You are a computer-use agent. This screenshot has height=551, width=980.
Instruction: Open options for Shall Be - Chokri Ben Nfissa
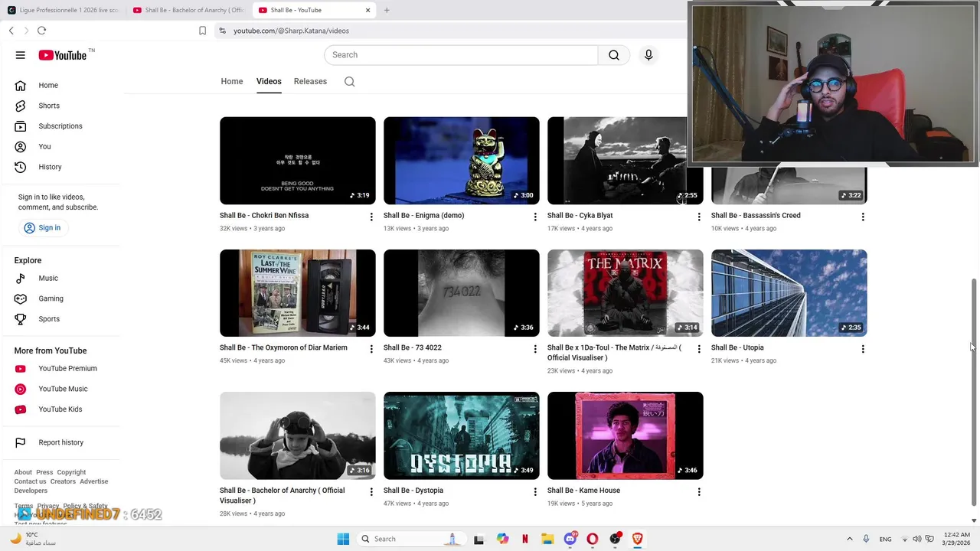tap(371, 217)
